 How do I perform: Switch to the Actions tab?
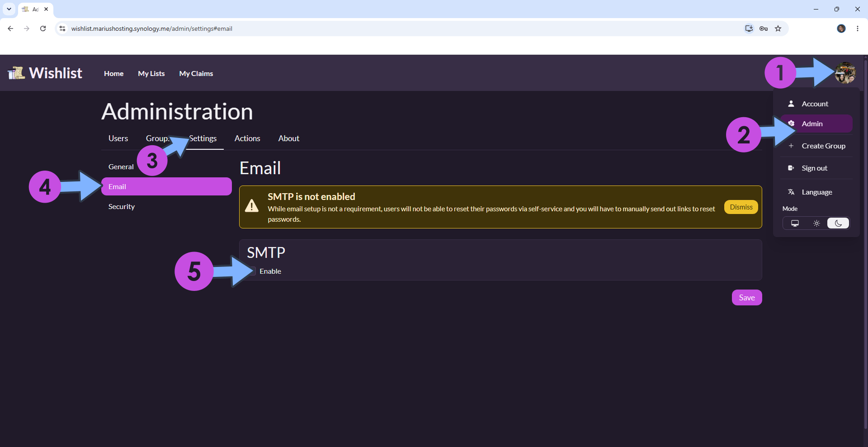pos(247,138)
